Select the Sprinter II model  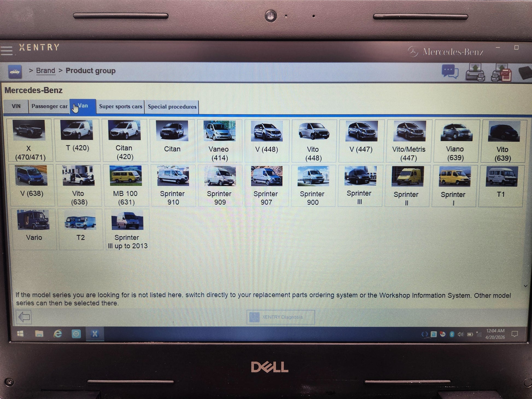(x=407, y=186)
